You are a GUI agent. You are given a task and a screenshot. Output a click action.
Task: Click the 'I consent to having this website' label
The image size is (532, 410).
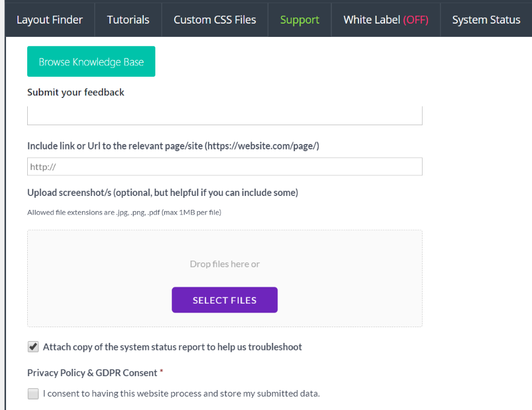(181, 394)
